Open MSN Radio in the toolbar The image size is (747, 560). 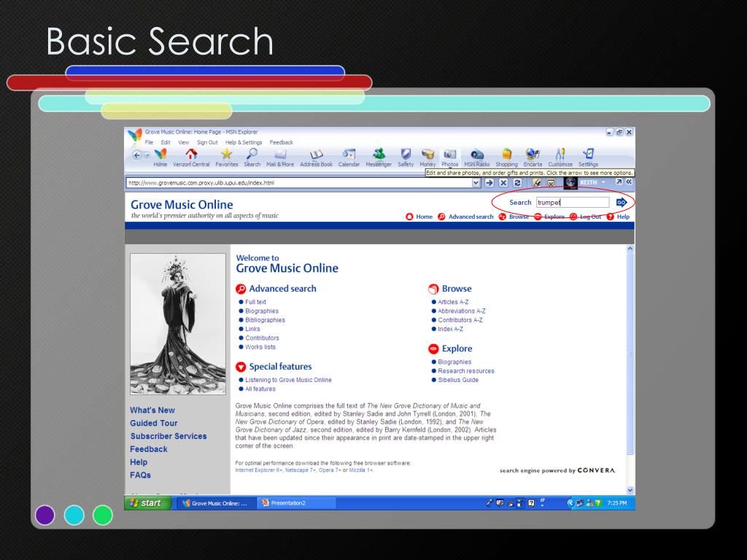click(477, 157)
